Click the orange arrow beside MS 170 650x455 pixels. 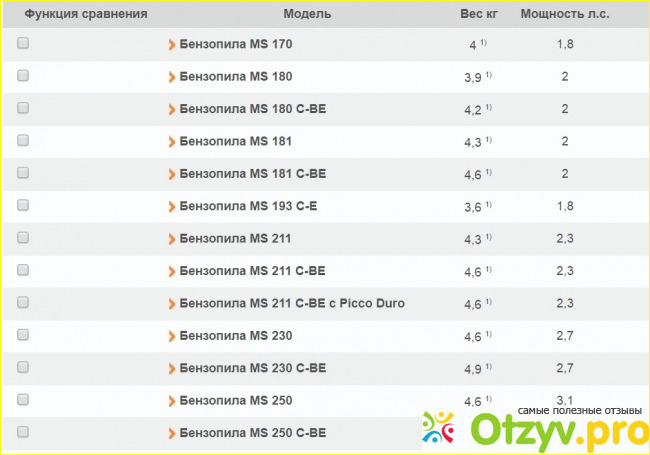pyautogui.click(x=172, y=44)
